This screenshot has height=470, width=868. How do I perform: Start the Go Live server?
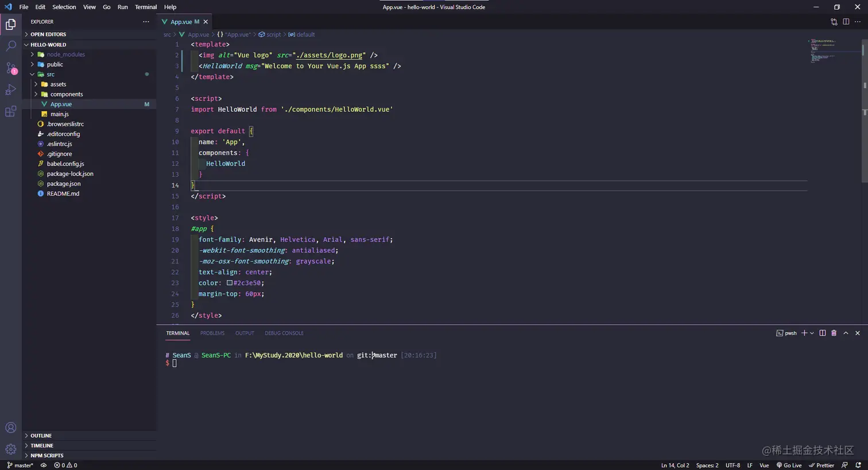(789, 465)
